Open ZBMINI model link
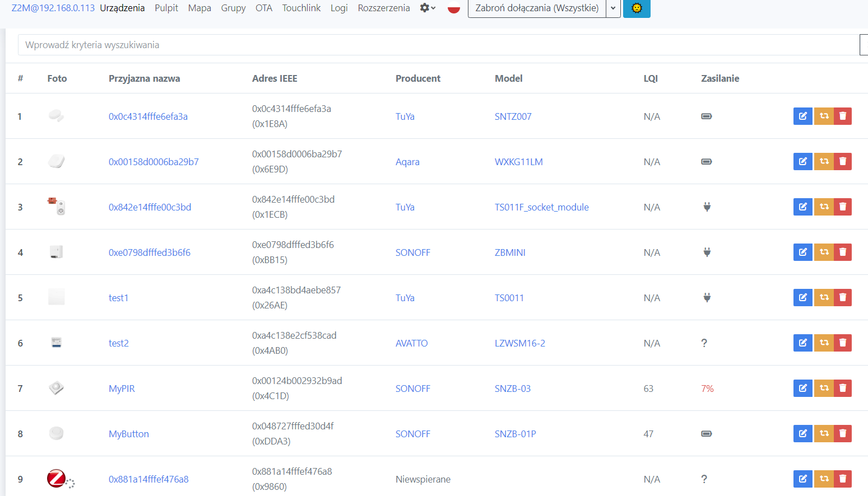Viewport: 868px width, 496px height. 510,252
